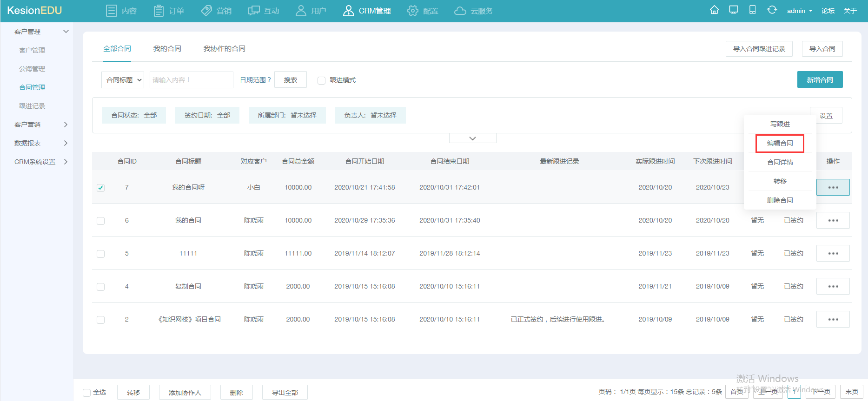Switch to the 我协作的合同 tab
This screenshot has height=401, width=868.
pos(225,49)
